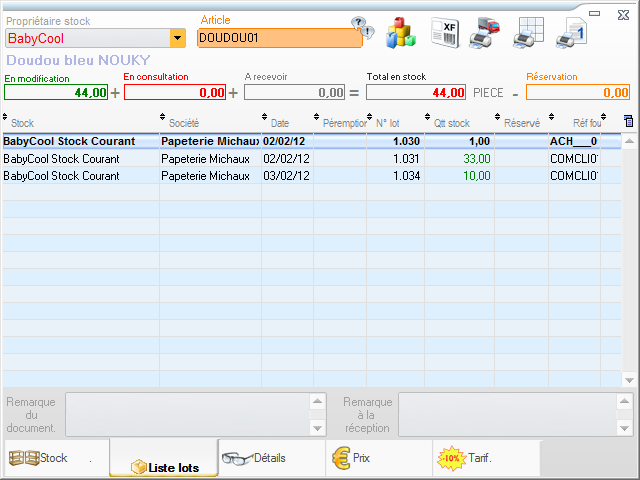Click the Article input field DOUDOU01
640x480 pixels.
279,38
